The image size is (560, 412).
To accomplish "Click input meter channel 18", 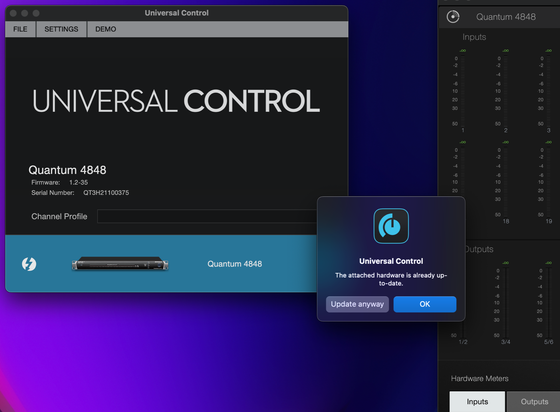I will pos(506,182).
